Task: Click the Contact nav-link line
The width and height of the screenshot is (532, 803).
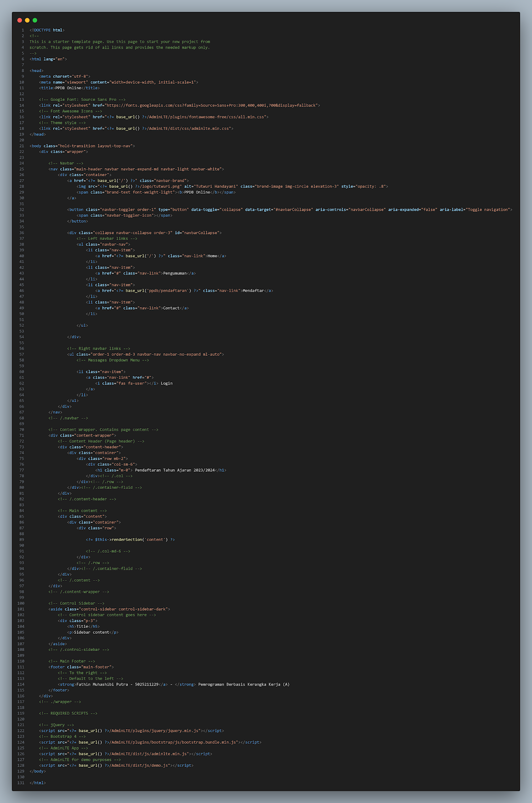Action: [142, 308]
